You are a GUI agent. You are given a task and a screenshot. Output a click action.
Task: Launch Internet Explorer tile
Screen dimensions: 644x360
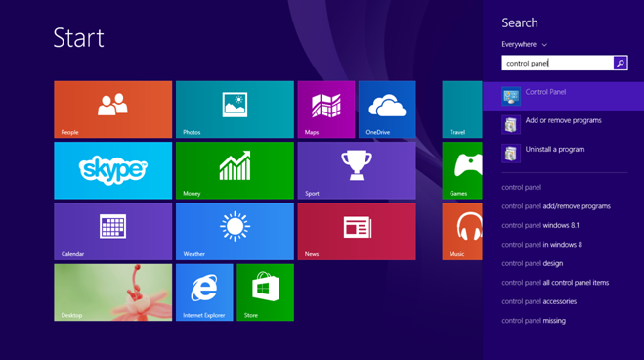(x=204, y=292)
